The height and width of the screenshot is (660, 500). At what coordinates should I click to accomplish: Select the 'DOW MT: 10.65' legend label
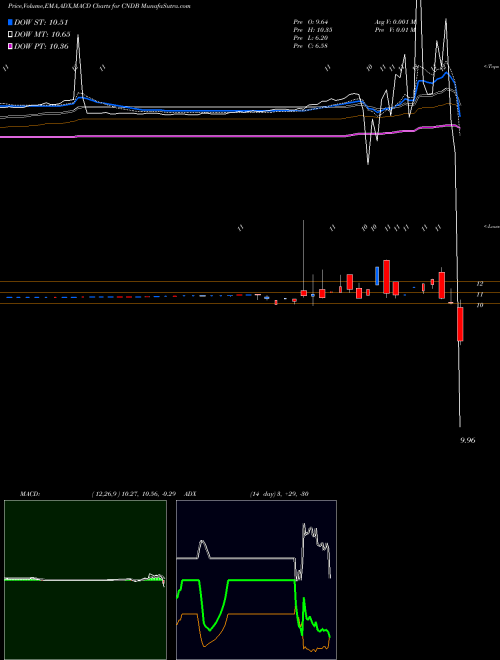(42, 35)
